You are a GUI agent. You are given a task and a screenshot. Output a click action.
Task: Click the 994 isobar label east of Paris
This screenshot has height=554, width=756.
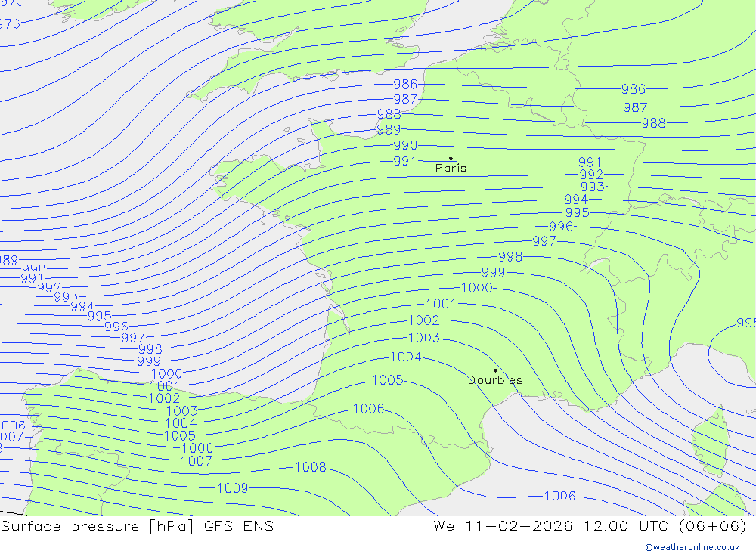click(575, 199)
